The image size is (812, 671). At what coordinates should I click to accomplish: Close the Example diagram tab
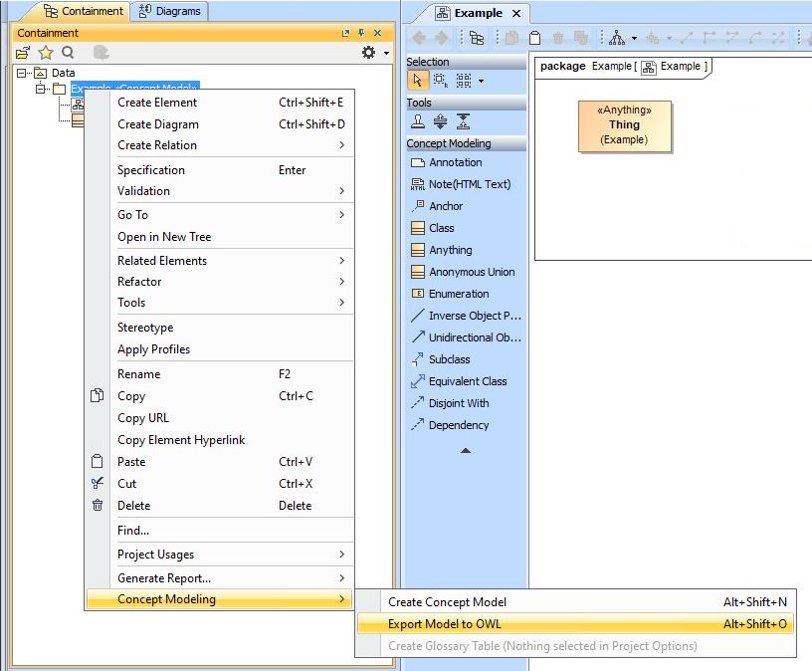(x=516, y=14)
